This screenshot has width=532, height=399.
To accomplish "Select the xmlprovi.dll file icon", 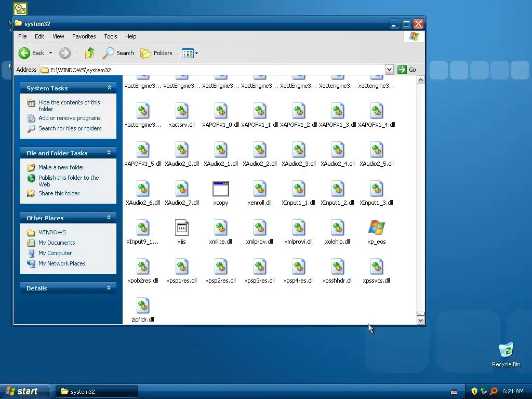I will click(299, 228).
